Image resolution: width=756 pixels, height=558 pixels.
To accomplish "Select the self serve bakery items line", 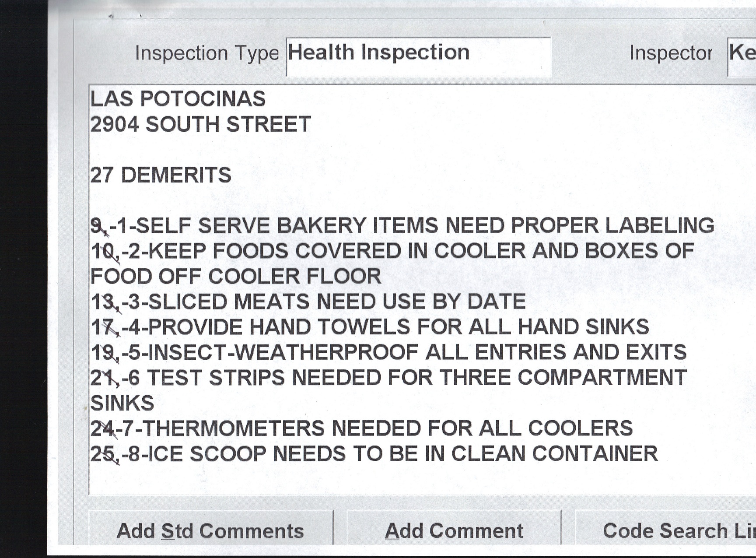I will coord(402,226).
